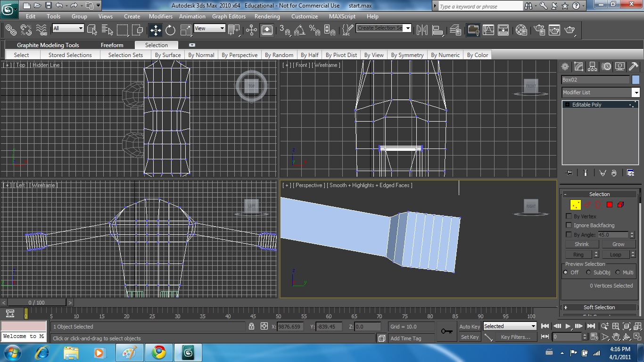This screenshot has height=362, width=644.
Task: Switch to the Freeform ribbon tab
Action: pyautogui.click(x=112, y=45)
